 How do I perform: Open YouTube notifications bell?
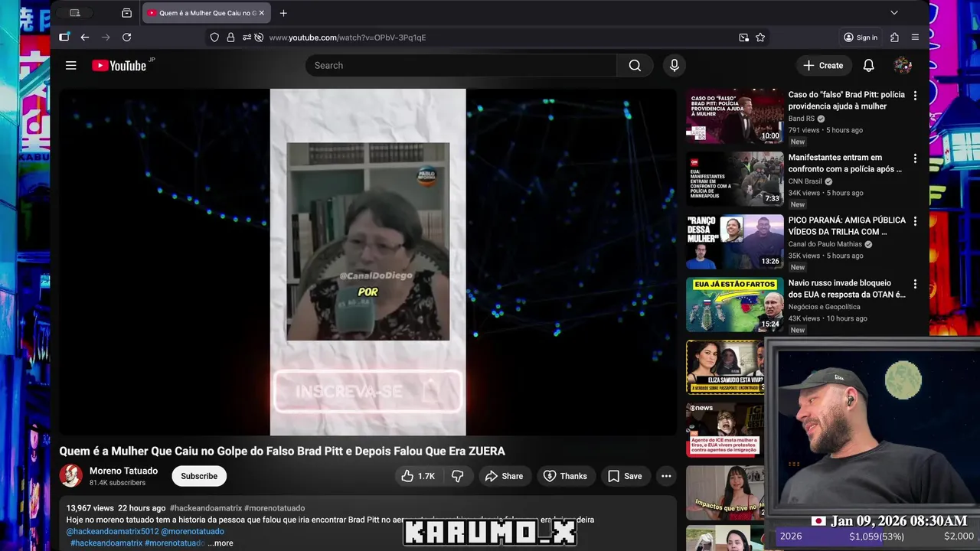coord(868,66)
